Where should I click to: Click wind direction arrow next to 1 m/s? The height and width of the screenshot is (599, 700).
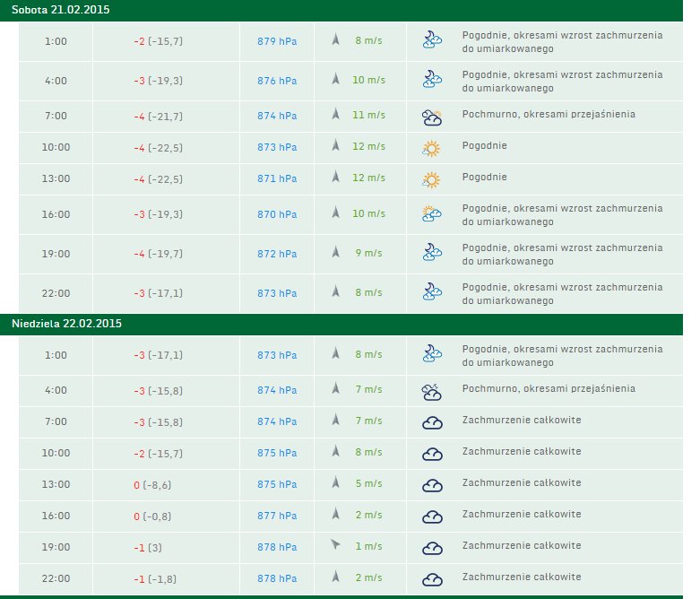click(x=336, y=544)
